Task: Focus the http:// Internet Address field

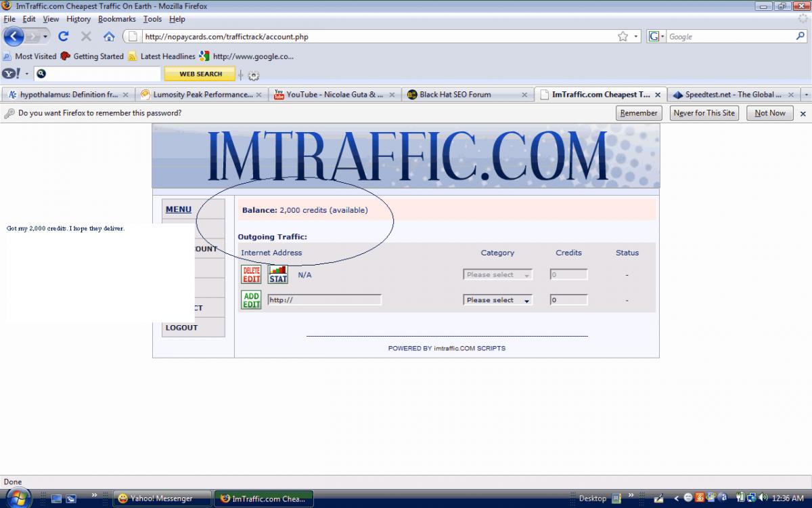Action: click(x=324, y=299)
